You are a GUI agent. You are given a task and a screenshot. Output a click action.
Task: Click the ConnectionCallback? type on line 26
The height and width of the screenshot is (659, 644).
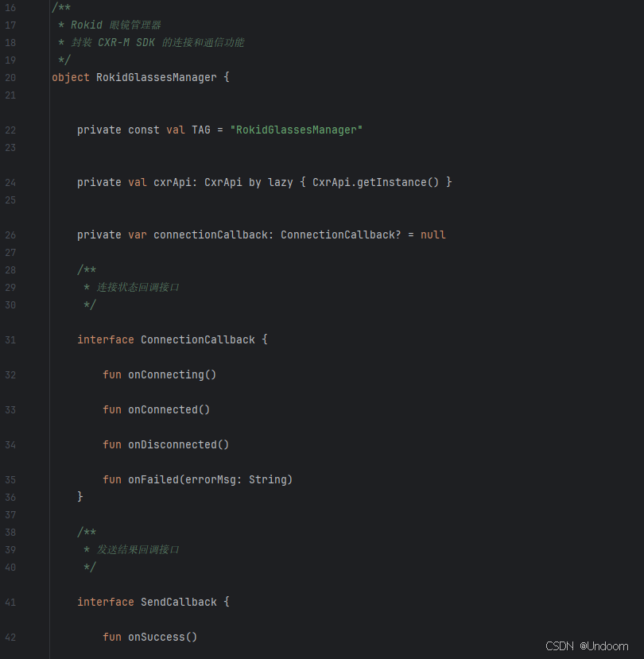[341, 235]
